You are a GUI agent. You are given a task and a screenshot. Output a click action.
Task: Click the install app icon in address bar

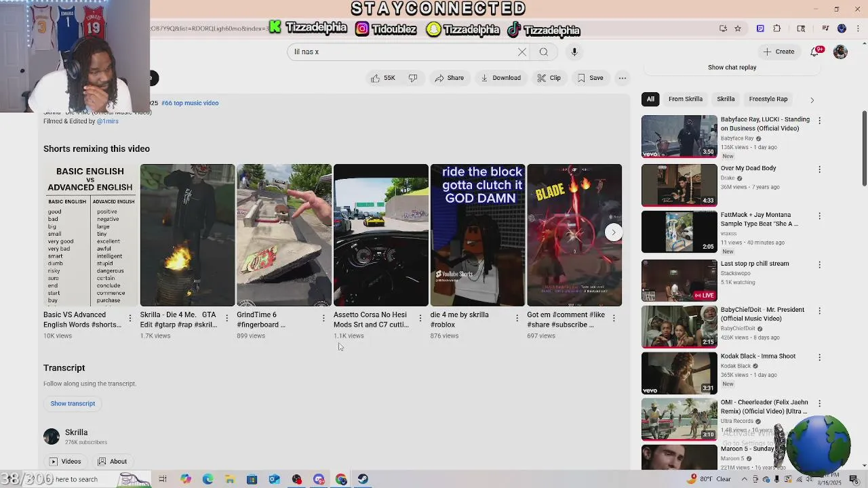723,28
